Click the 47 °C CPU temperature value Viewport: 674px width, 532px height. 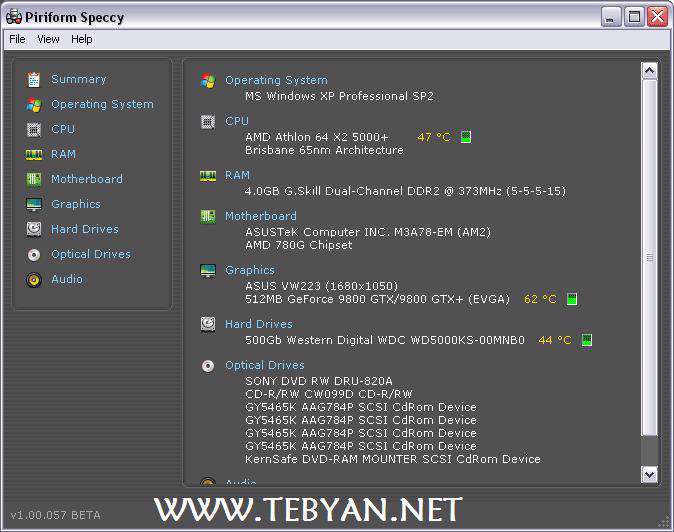click(x=434, y=137)
